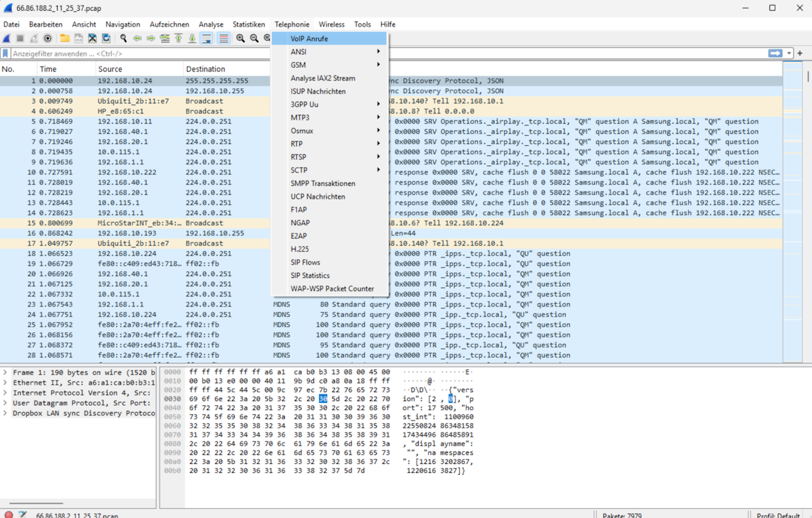Apply display filter with blue arrow button
Screen dimensions: 812x518
click(x=775, y=54)
